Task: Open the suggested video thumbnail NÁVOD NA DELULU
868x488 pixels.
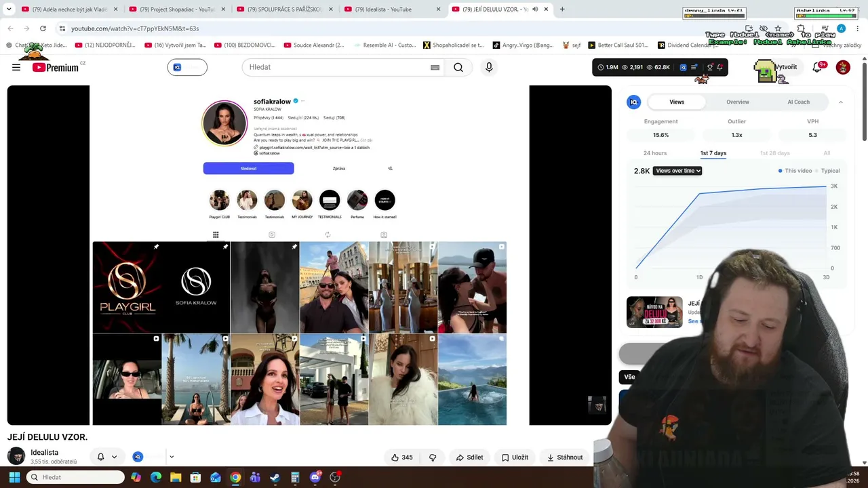Action: [654, 312]
